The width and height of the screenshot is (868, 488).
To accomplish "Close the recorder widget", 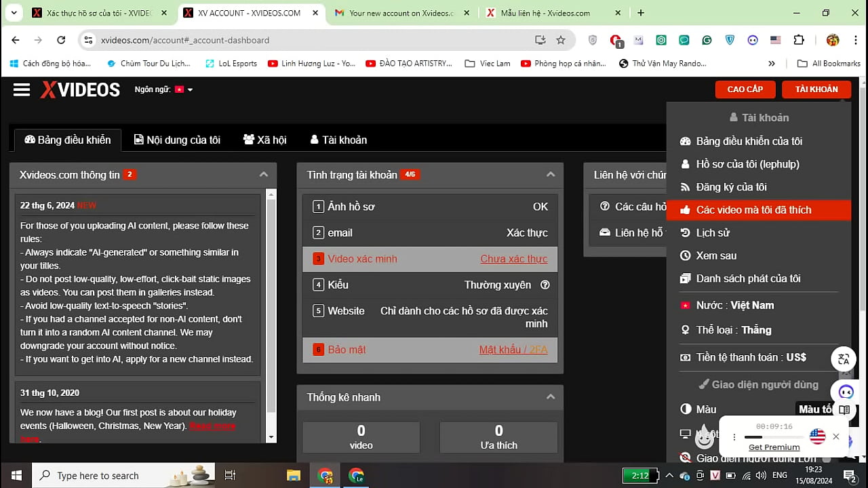I will (836, 437).
